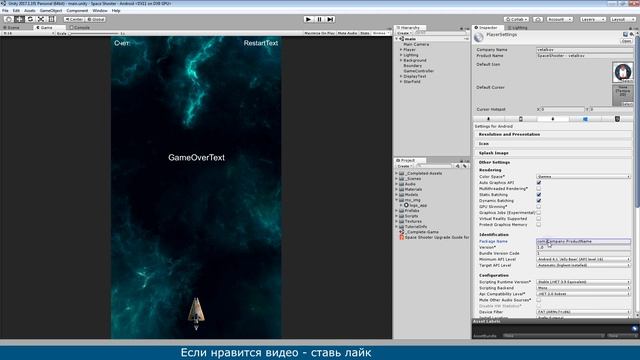Select the Move tool in toolbar
Screen dimensions: 640x360
[x=19, y=19]
